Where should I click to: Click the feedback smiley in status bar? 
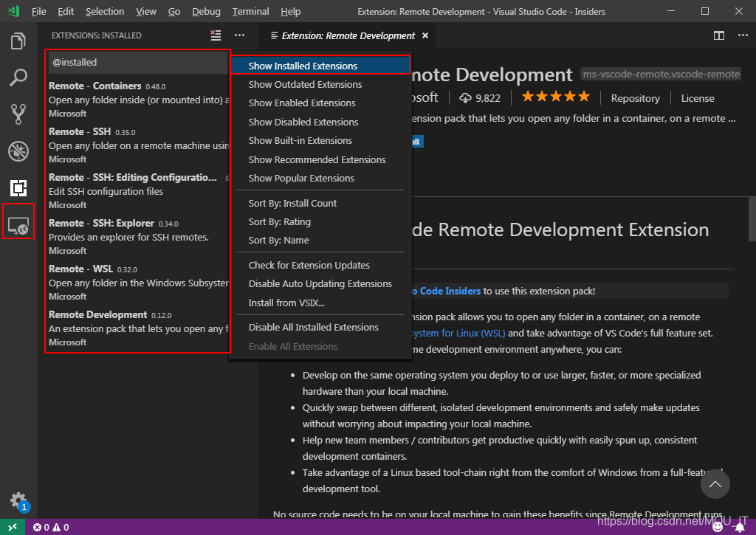718,528
